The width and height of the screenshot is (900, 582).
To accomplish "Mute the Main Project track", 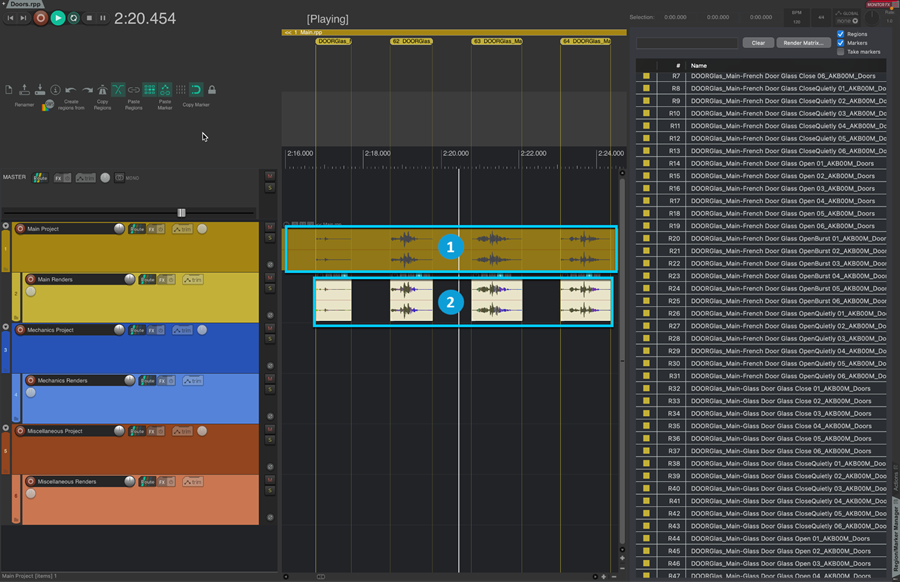I will [269, 227].
